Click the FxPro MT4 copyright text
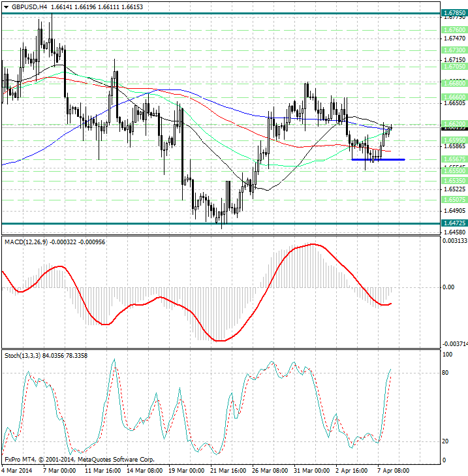 coord(80,459)
